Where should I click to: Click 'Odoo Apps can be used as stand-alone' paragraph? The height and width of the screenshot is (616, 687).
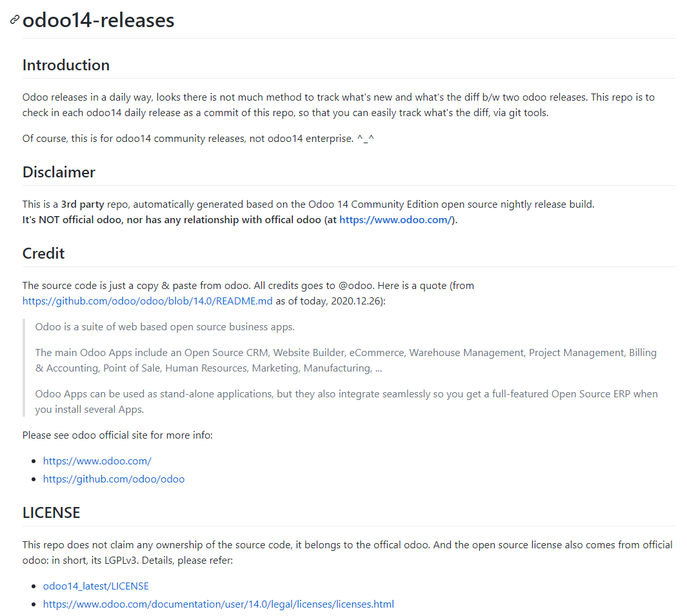click(346, 401)
